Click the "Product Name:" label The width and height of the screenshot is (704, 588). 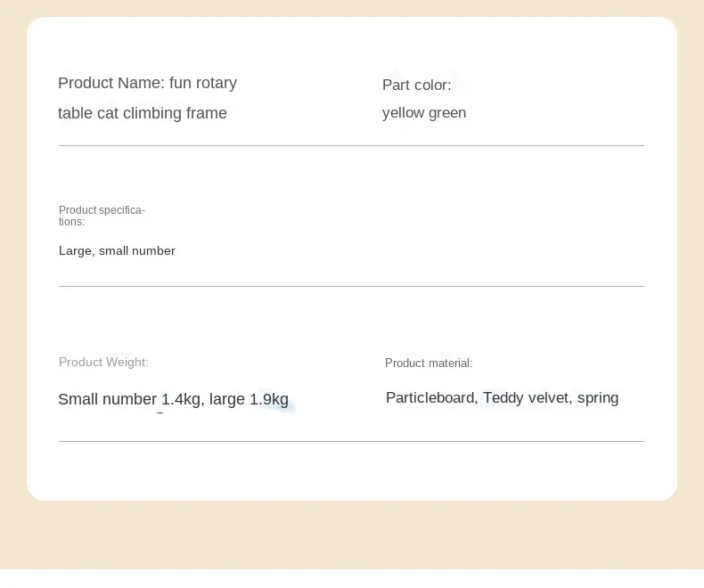111,84
